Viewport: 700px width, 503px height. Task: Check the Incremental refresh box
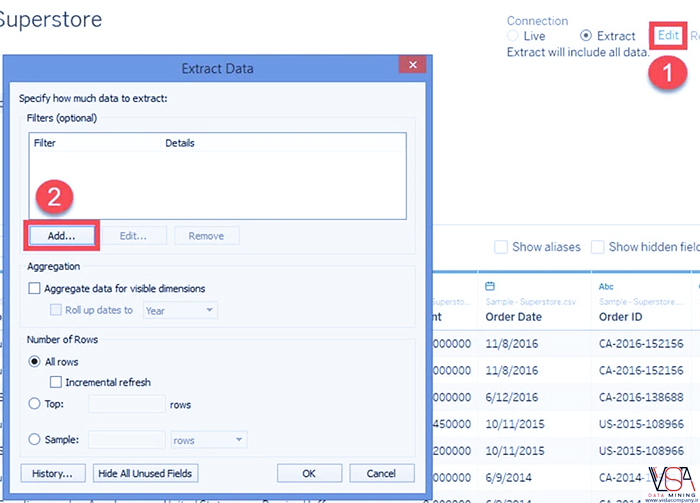tap(56, 383)
